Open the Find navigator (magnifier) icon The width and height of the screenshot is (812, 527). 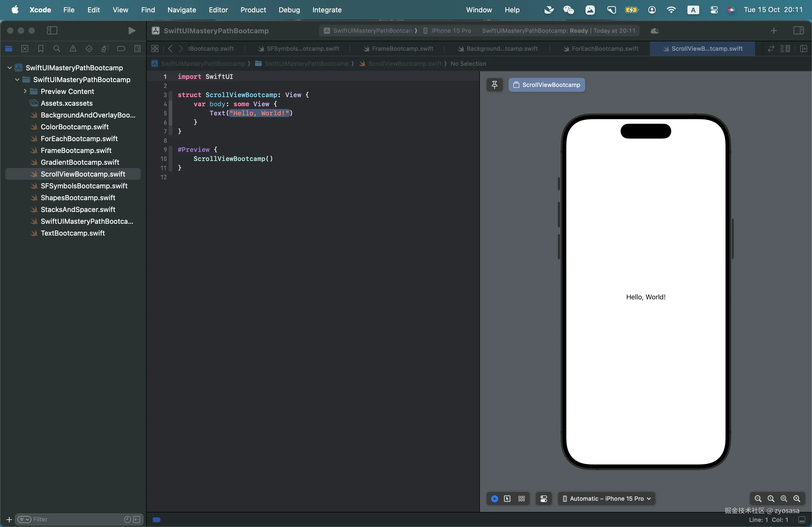[57, 49]
